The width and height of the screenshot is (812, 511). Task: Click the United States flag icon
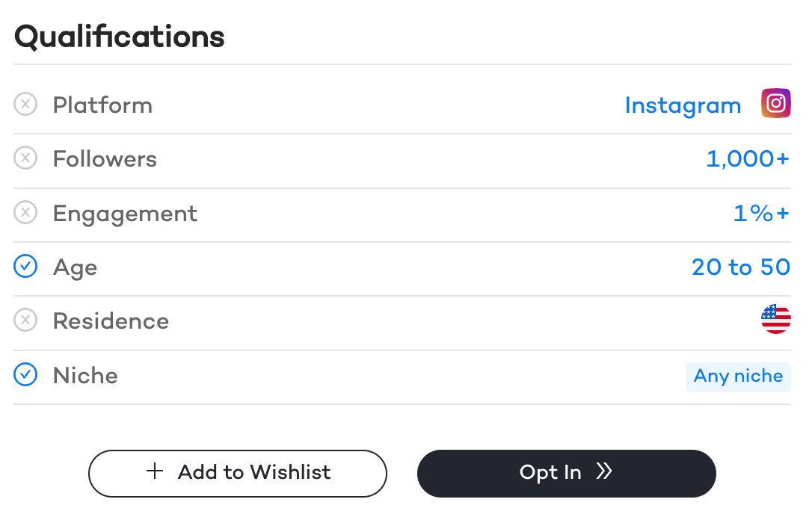[775, 320]
